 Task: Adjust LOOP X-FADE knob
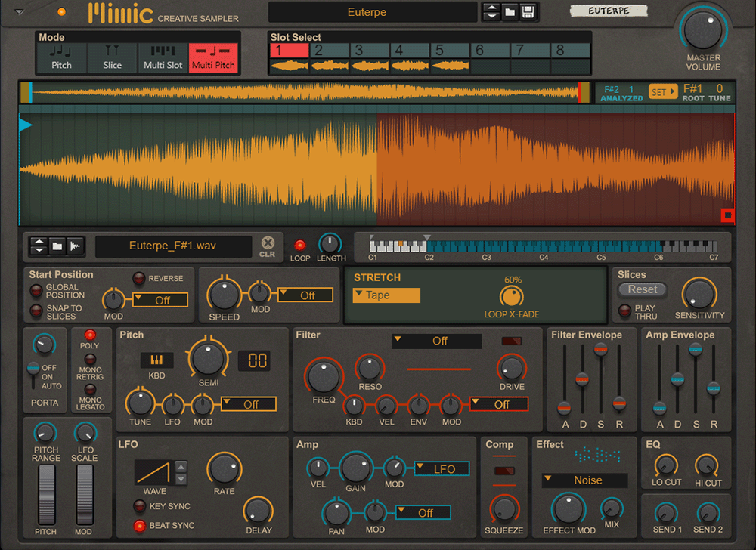click(511, 296)
